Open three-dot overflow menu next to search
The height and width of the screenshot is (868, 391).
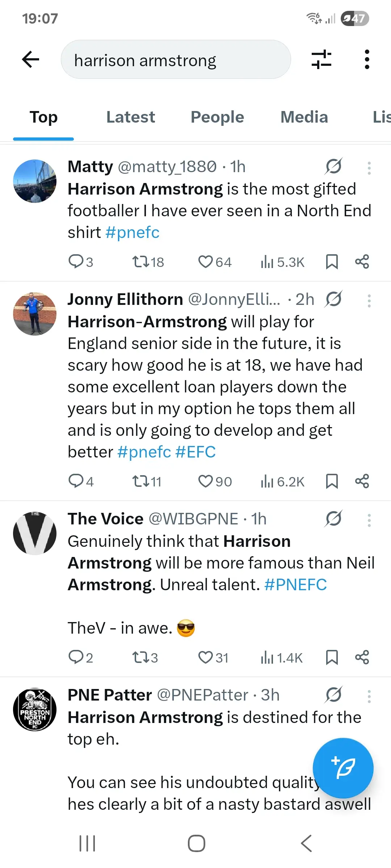pyautogui.click(x=367, y=59)
